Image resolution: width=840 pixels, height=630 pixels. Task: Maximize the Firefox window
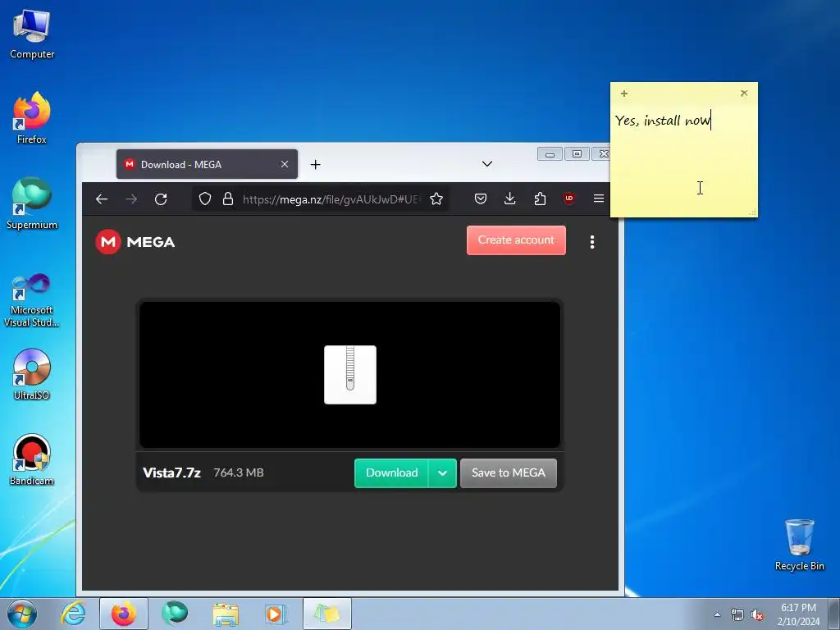point(577,154)
